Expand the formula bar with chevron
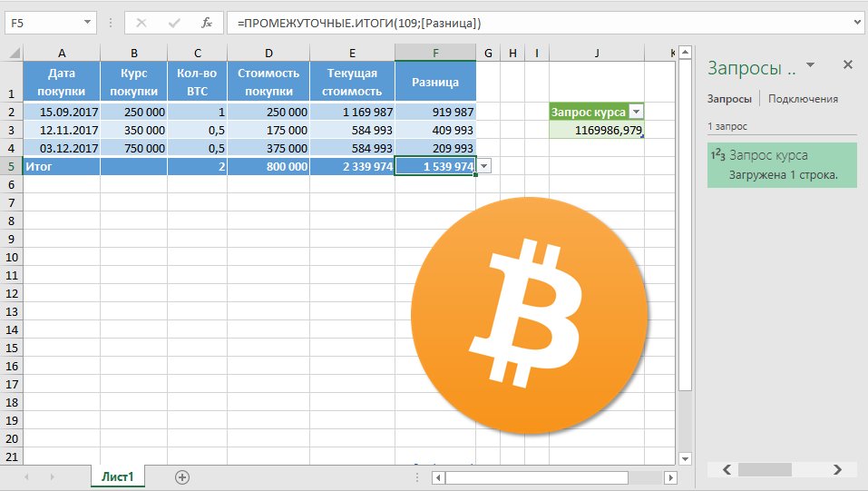 tap(858, 23)
